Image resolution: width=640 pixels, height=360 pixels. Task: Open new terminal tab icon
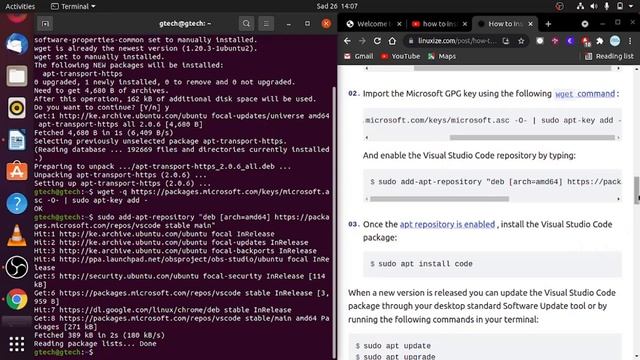pos(45,24)
